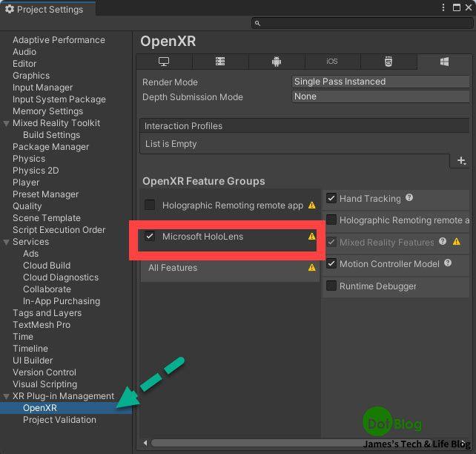
Task: Enable Holographic Remoting remote app group checkbox
Action: pos(150,205)
